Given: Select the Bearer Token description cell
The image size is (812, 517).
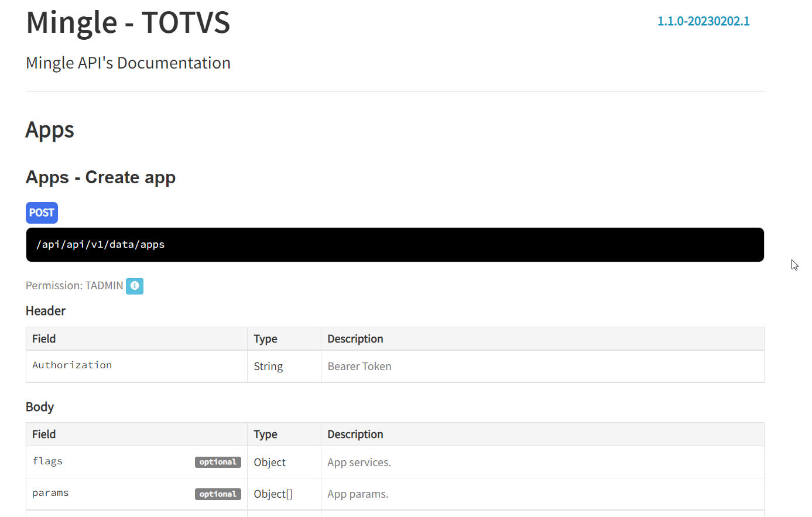Looking at the screenshot, I should 359,367.
